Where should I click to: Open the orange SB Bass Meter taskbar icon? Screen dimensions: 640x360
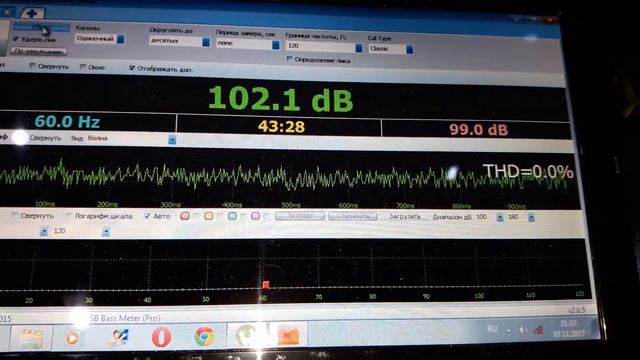tap(289, 336)
